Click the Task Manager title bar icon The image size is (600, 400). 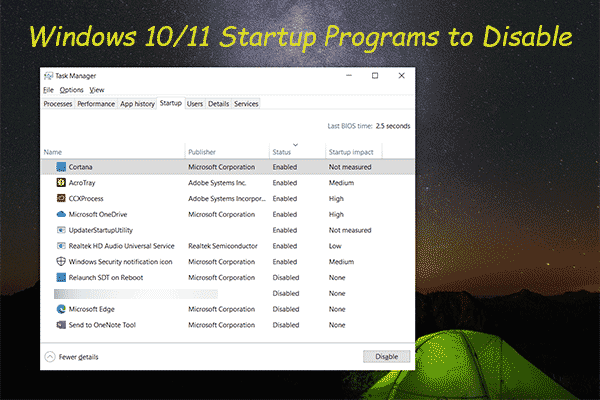point(48,76)
